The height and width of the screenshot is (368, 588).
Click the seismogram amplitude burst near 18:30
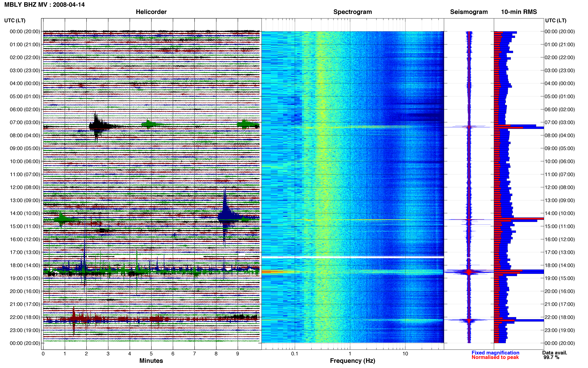tap(469, 272)
